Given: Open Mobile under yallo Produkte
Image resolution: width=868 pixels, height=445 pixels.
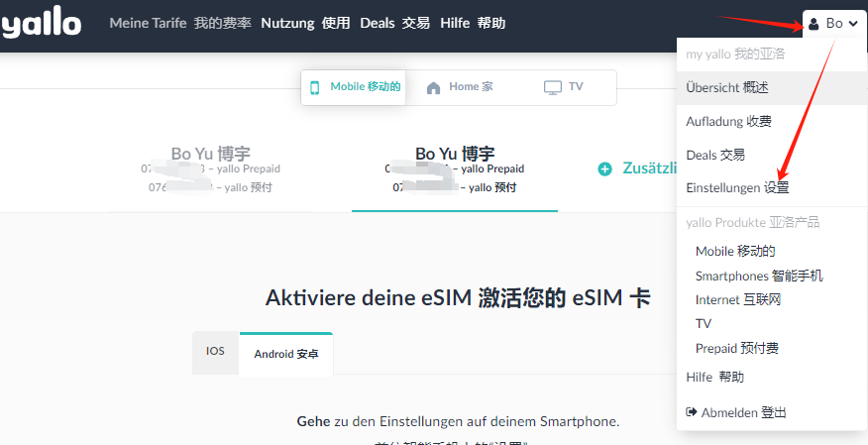Looking at the screenshot, I should 735,251.
